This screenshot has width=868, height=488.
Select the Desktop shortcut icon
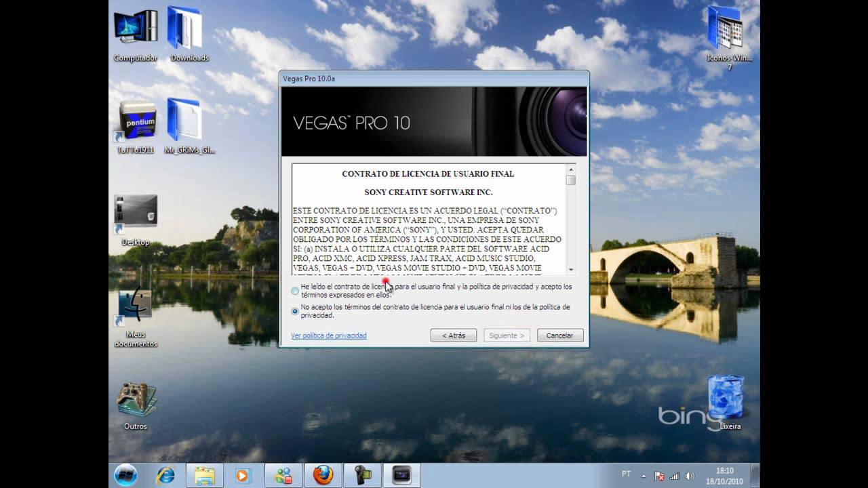[136, 220]
